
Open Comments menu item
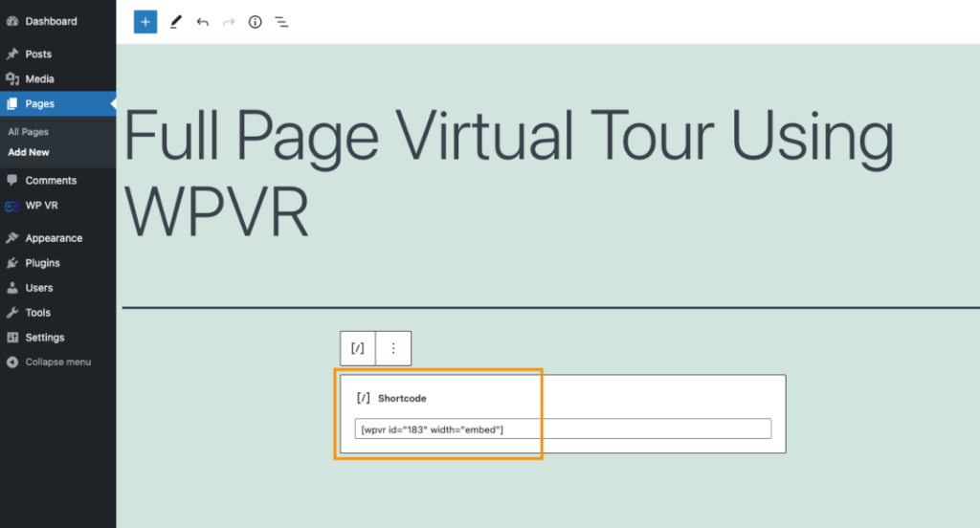51,180
